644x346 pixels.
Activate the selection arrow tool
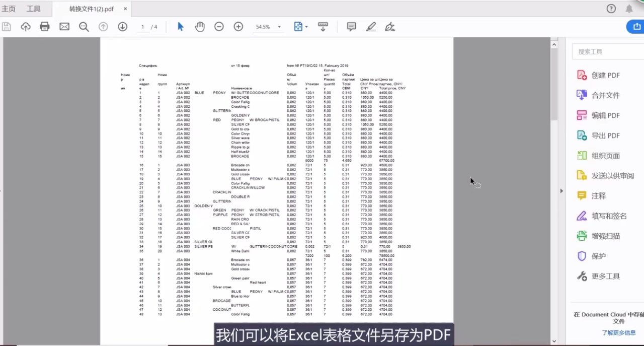[180, 27]
